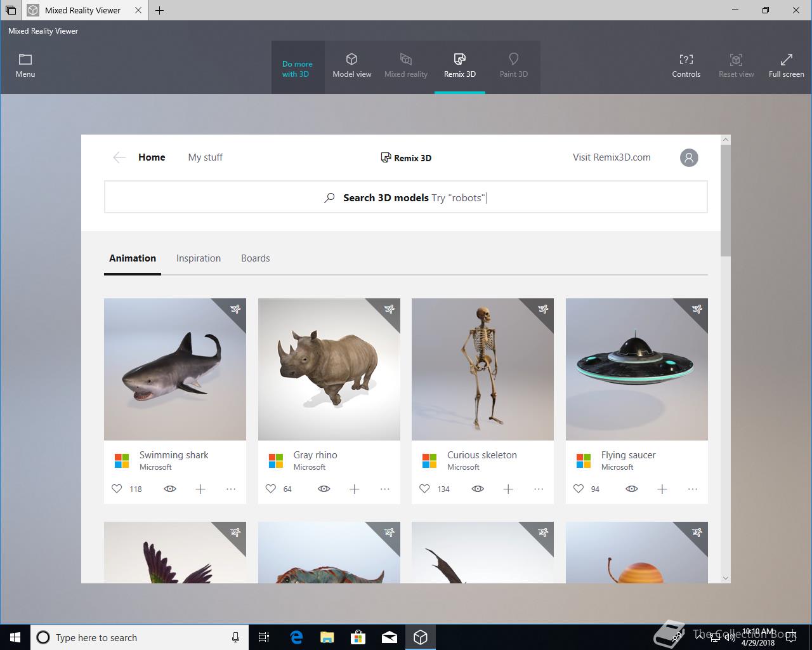
Task: Click Do more with 3D
Action: pyautogui.click(x=298, y=69)
